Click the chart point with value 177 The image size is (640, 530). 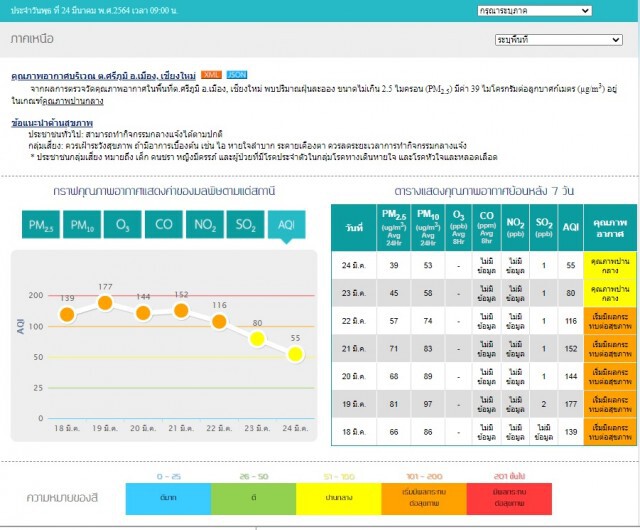click(x=105, y=303)
